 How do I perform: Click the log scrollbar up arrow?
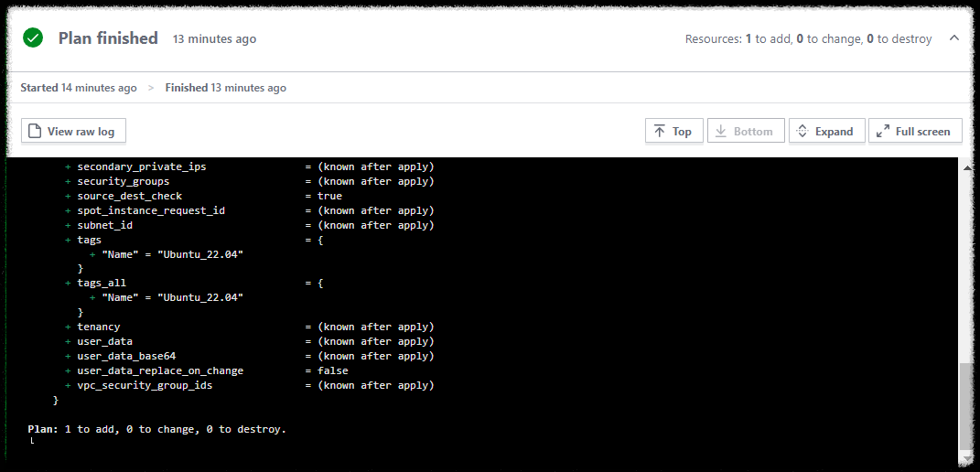click(967, 166)
